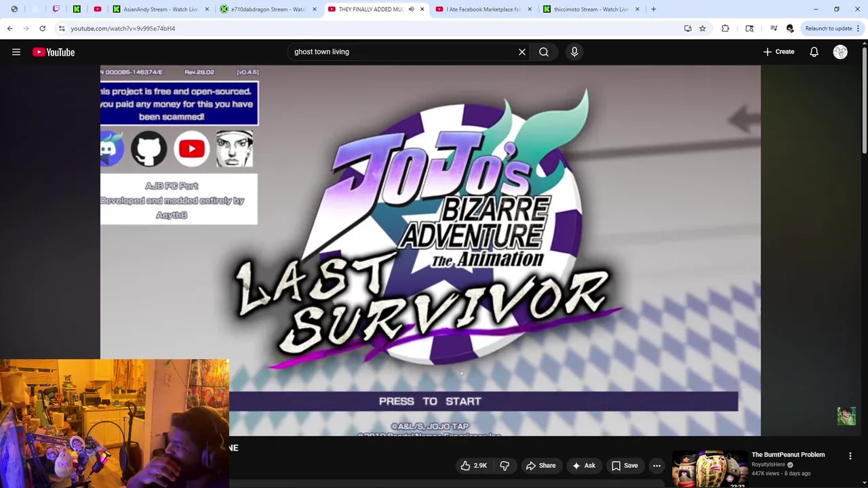The width and height of the screenshot is (868, 488).
Task: Open more actions ellipsis under video
Action: 656,466
